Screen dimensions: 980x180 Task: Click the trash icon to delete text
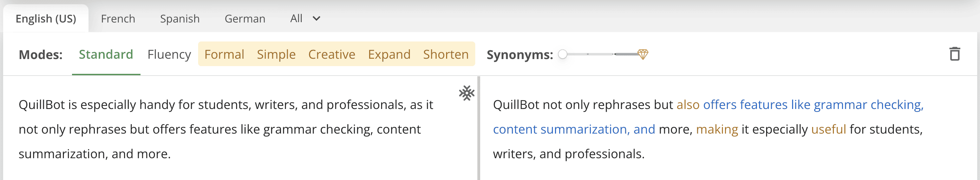(x=954, y=54)
